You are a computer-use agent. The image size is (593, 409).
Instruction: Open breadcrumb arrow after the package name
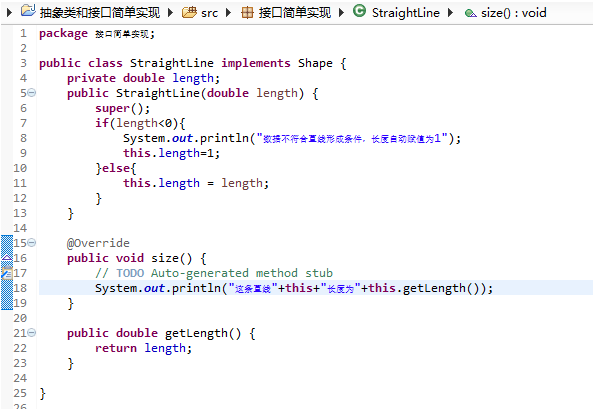click(x=341, y=13)
